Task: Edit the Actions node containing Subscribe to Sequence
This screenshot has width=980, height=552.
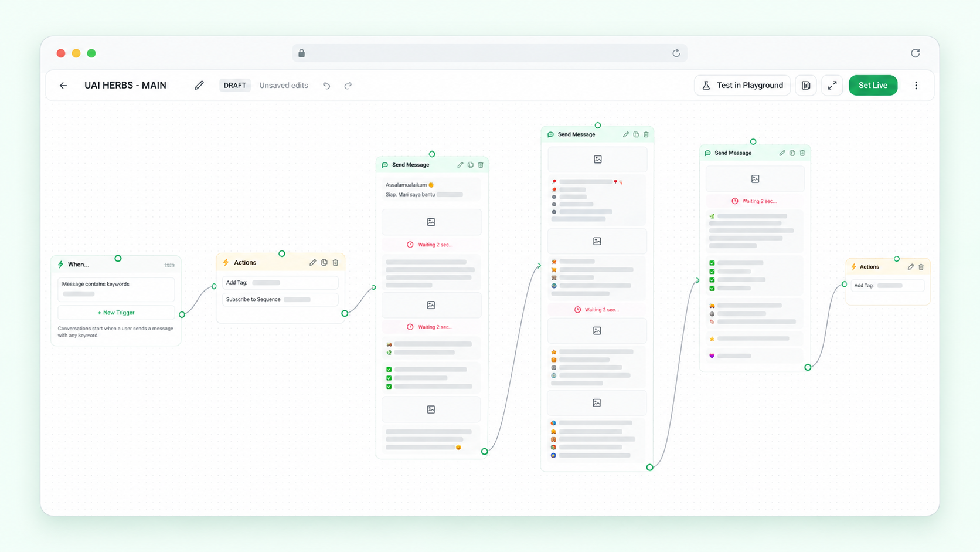Action: (x=313, y=263)
